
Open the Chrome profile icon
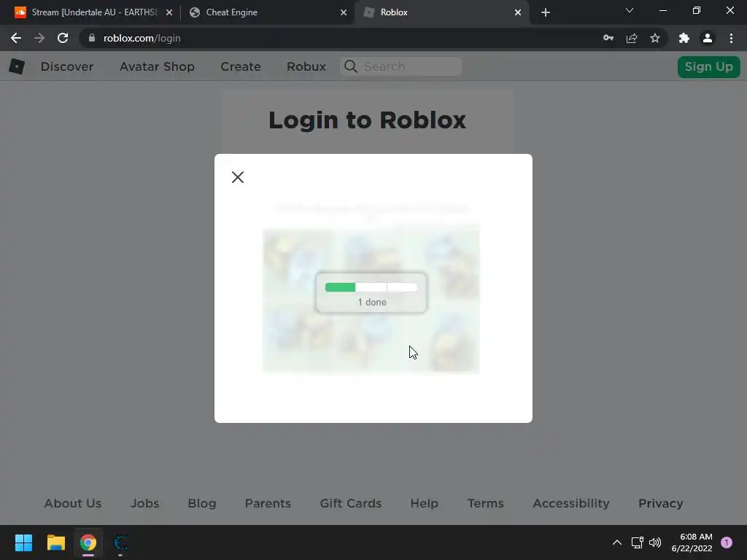(708, 38)
